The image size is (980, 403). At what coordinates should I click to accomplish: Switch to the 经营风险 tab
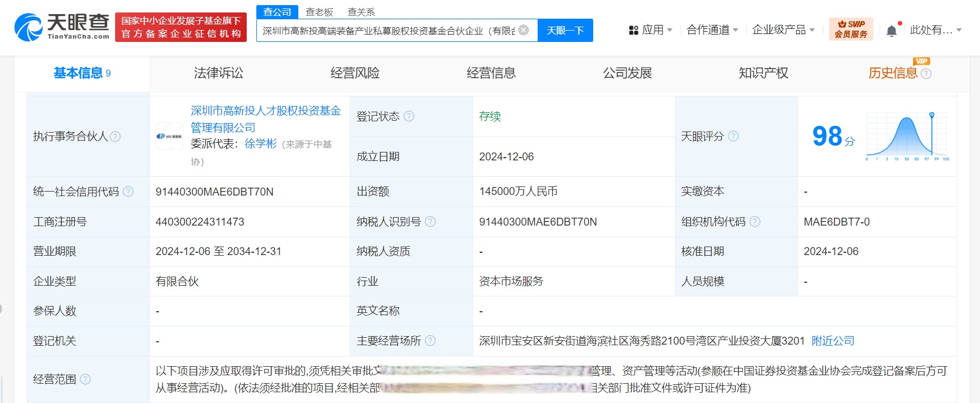click(x=355, y=73)
